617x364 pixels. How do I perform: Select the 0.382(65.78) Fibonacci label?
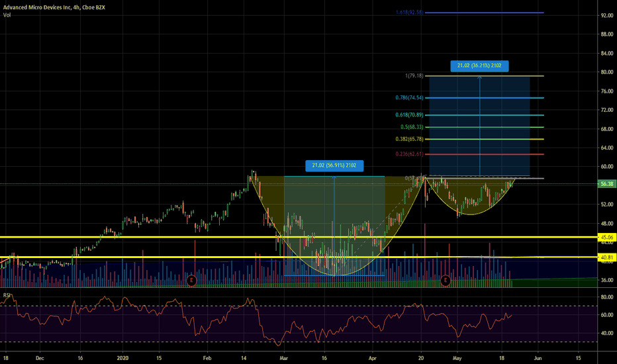tap(409, 139)
